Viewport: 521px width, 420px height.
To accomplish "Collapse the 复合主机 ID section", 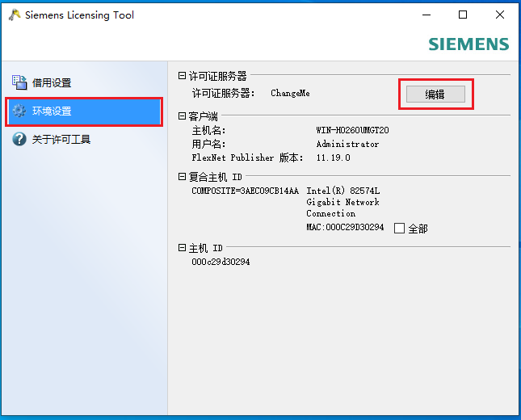I will [x=183, y=177].
